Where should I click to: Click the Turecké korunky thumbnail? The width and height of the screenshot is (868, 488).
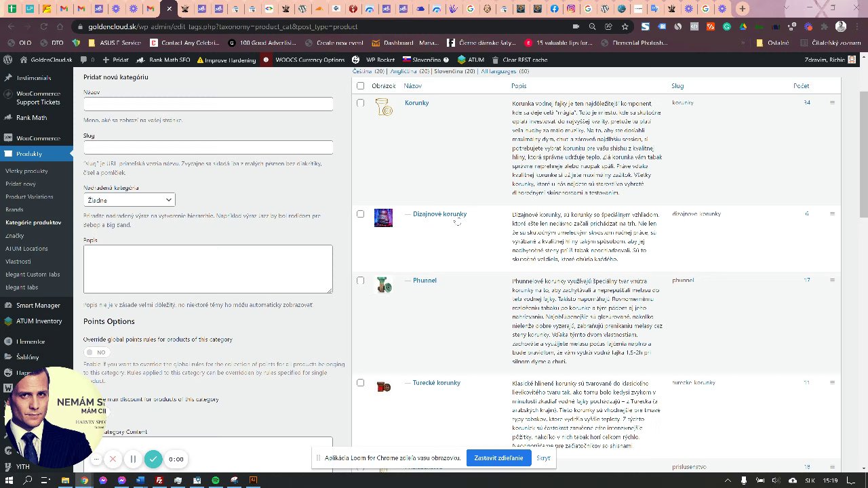[384, 387]
